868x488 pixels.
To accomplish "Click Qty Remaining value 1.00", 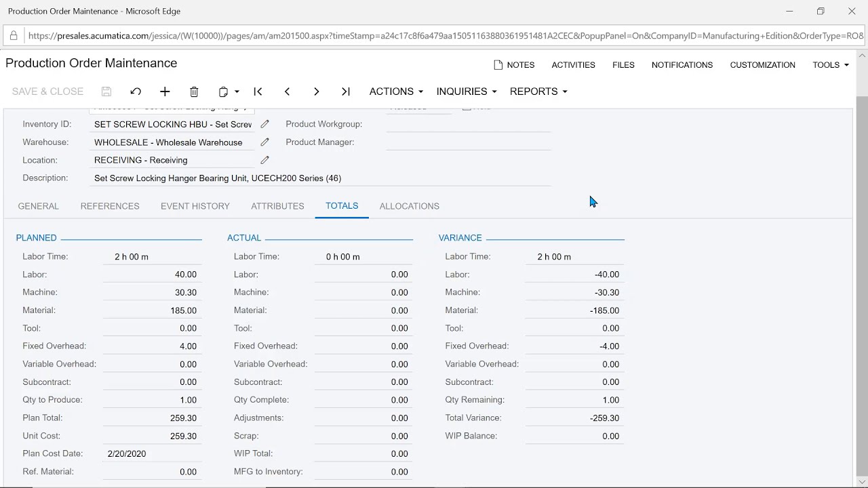I will [x=575, y=400].
